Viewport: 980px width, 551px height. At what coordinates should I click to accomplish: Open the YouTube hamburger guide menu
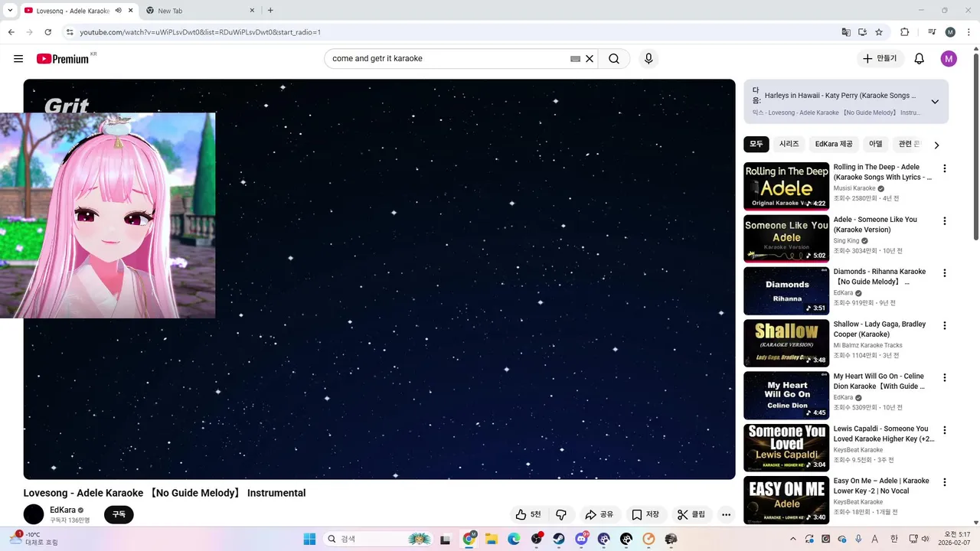[18, 59]
